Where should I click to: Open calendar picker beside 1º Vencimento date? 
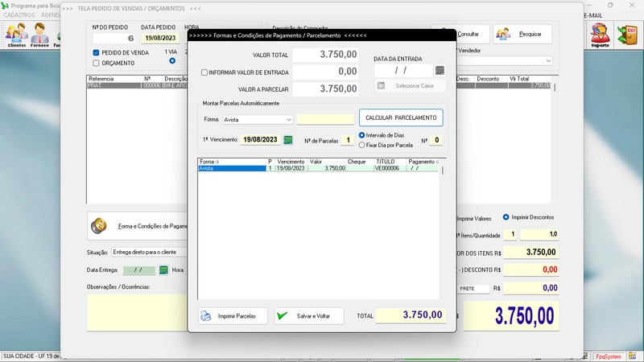pos(287,140)
